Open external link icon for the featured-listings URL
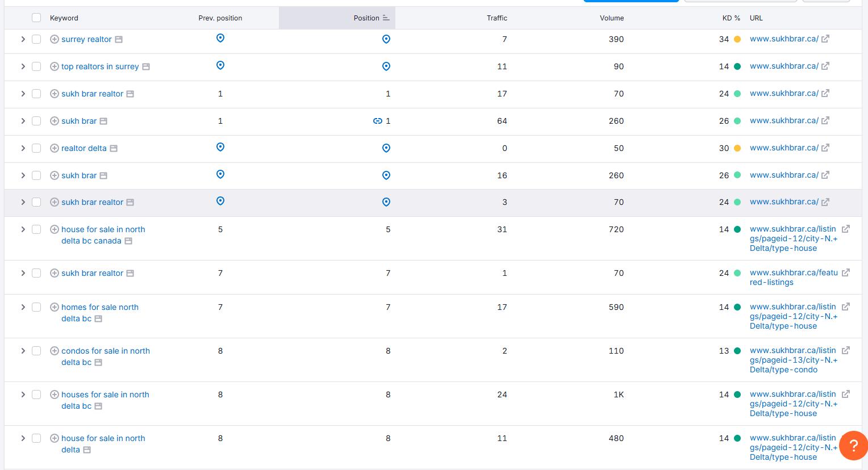 pos(846,273)
